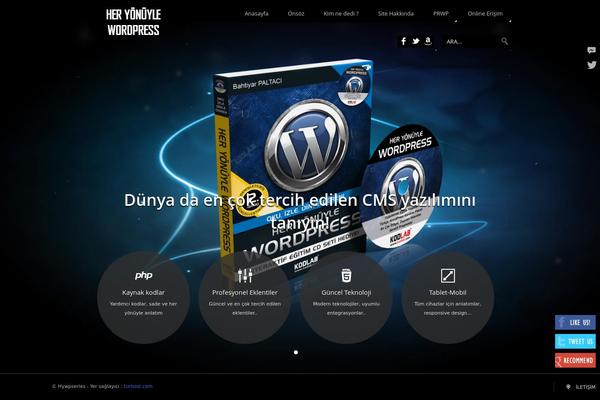Image resolution: width=600 pixels, height=400 pixels.
Task: Open the Anasayfa menu item
Action: pyautogui.click(x=256, y=14)
